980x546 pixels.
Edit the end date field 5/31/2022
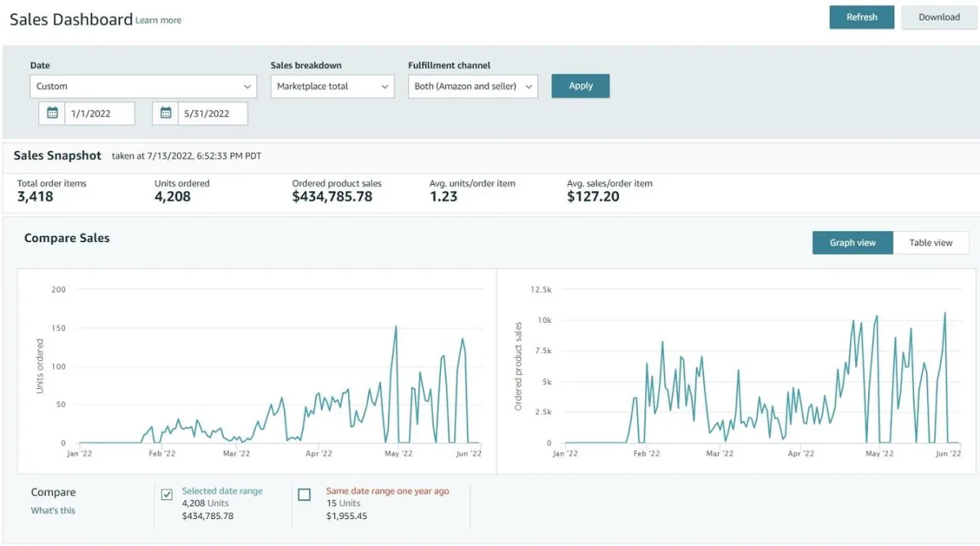[x=212, y=114]
